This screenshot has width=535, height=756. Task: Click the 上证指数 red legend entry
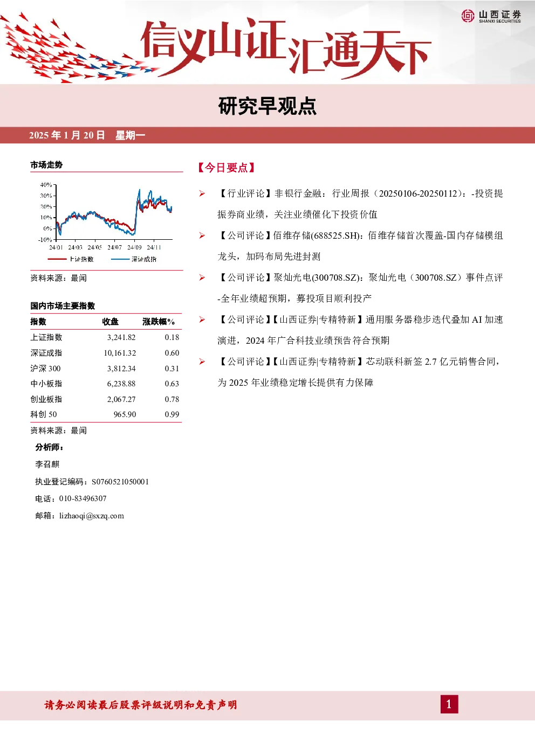(71, 259)
